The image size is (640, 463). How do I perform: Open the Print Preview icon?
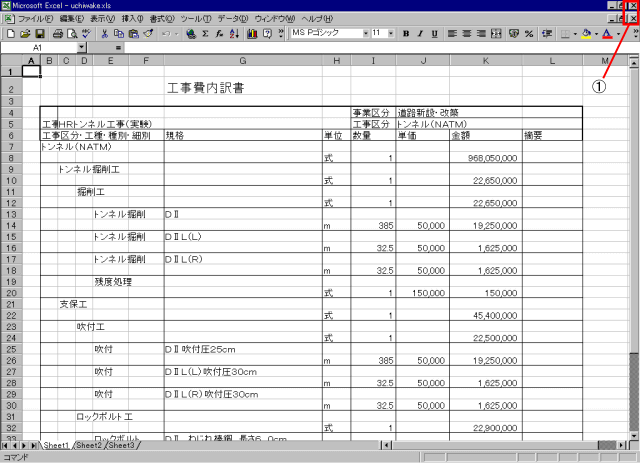coord(72,33)
